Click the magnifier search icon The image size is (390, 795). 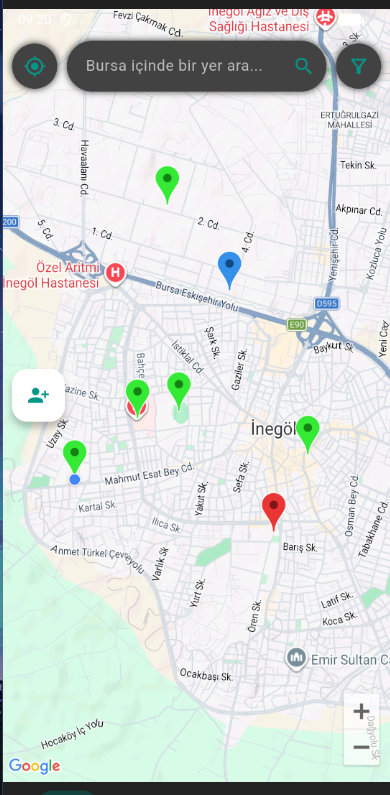tap(303, 66)
